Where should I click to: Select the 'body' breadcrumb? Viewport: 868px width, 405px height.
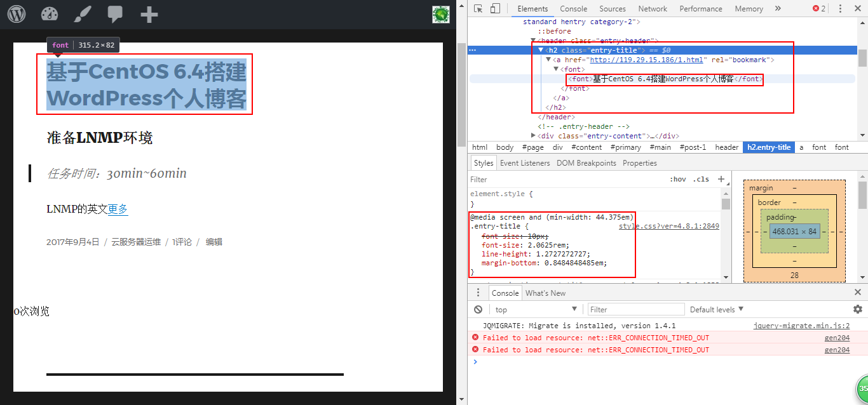tap(505, 147)
